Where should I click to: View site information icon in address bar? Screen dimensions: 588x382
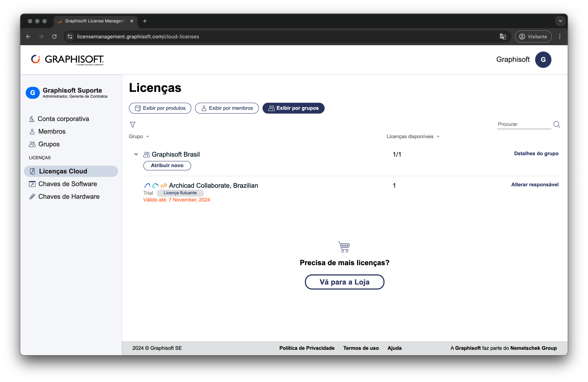tap(70, 37)
